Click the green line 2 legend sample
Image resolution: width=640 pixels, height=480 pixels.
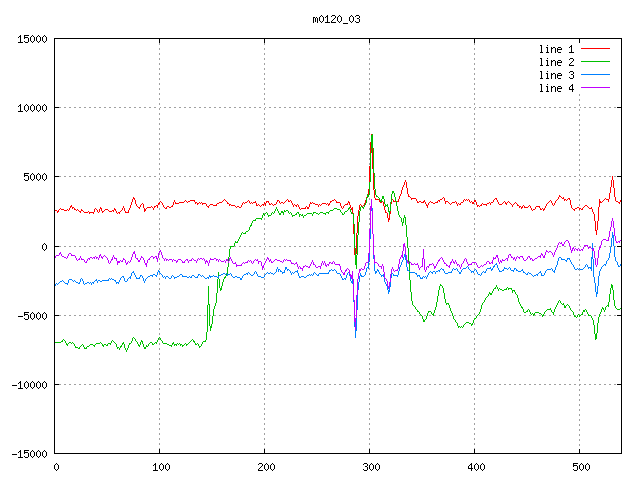(595, 62)
